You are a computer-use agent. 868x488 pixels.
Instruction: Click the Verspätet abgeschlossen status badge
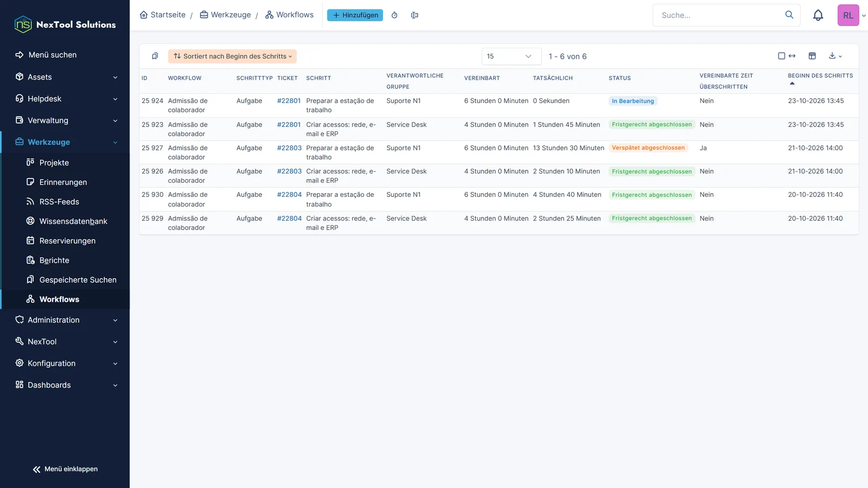[x=648, y=148]
